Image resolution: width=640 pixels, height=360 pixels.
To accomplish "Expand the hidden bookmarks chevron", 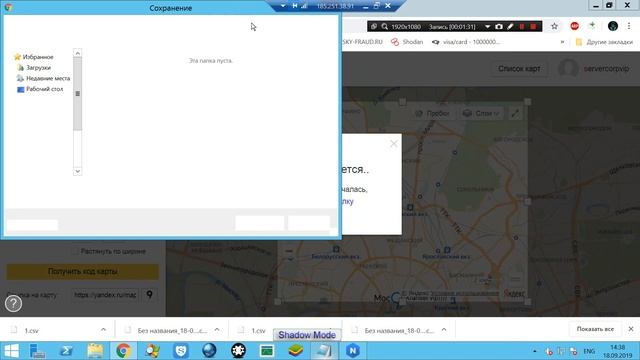I will [x=562, y=42].
